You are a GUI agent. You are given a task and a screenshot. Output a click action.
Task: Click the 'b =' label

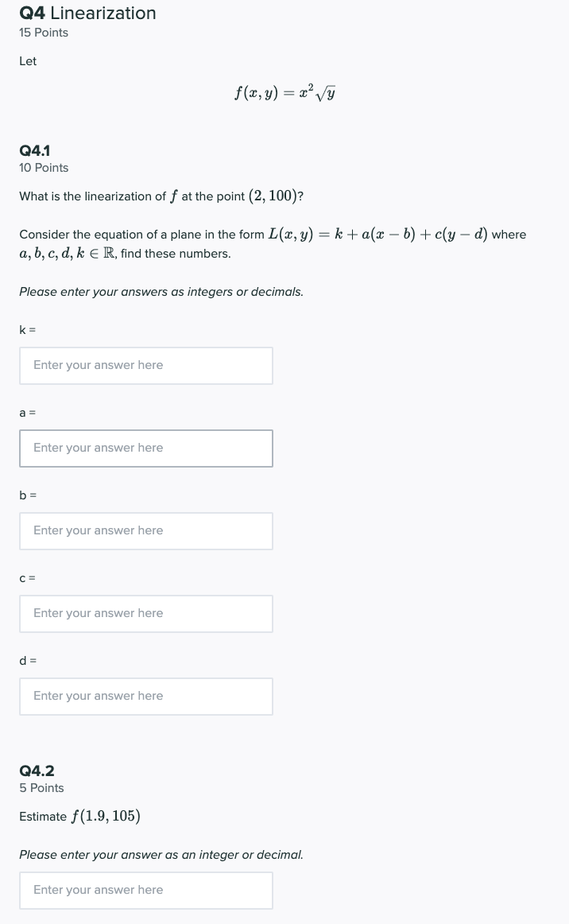[x=27, y=495]
